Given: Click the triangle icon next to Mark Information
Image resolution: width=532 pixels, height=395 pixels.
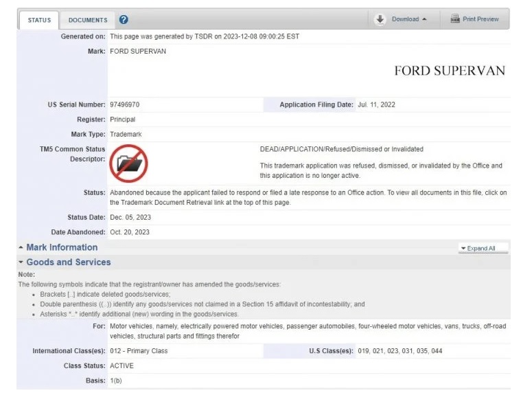Looking at the screenshot, I should coord(21,247).
